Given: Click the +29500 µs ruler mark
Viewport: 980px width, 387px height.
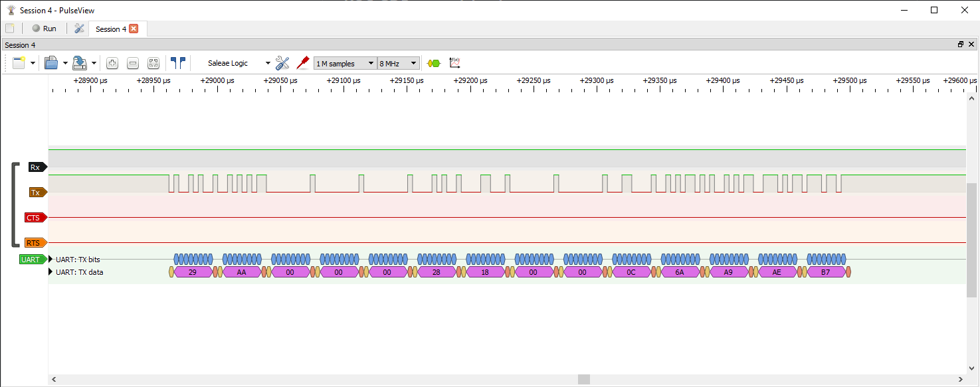Looking at the screenshot, I should (x=851, y=80).
